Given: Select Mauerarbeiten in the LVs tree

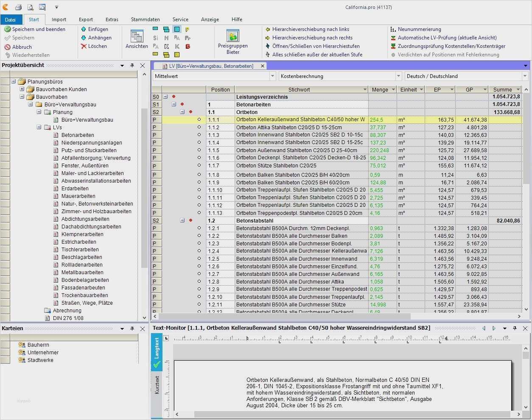Looking at the screenshot, I should tap(78, 196).
